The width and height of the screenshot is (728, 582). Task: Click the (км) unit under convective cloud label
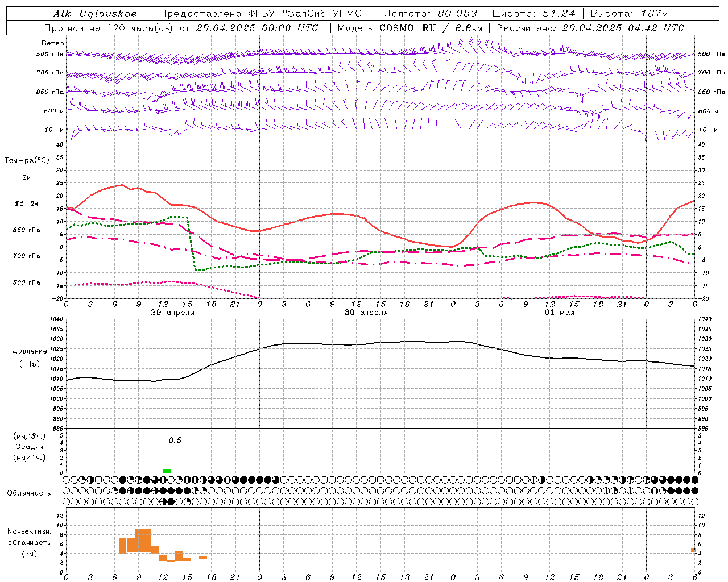click(x=29, y=554)
